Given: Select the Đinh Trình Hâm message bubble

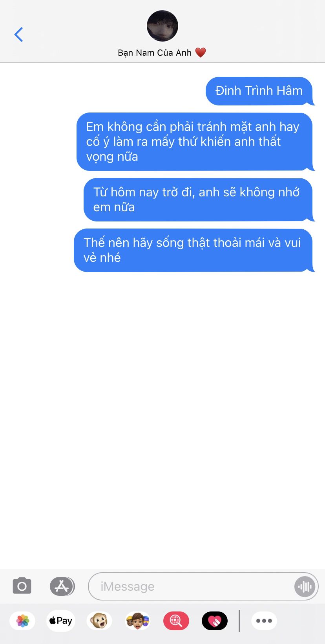Looking at the screenshot, I should (x=260, y=91).
